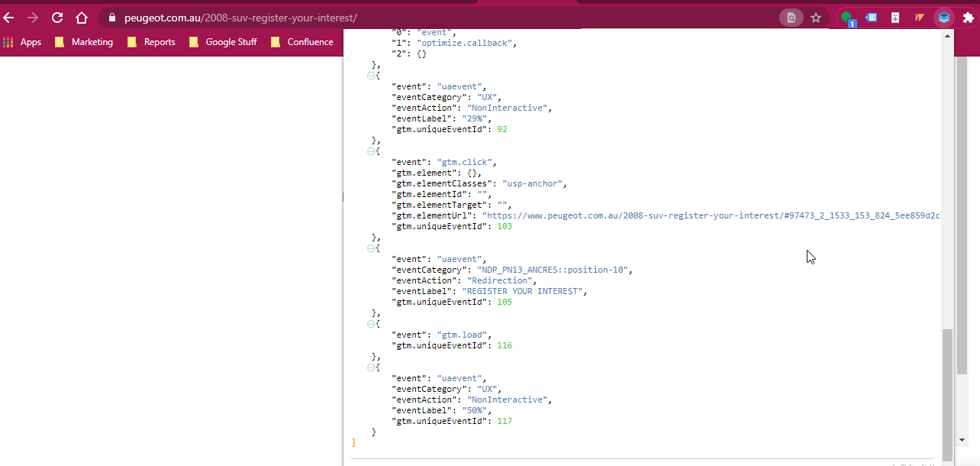The image size is (980, 466).
Task: Click the green extension icon with badge 1
Action: click(847, 18)
